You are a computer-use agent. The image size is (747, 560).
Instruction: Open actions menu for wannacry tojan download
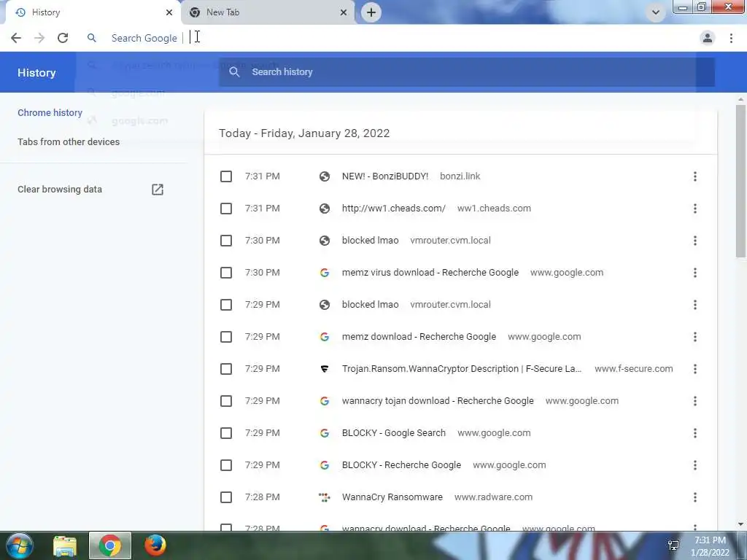point(695,401)
